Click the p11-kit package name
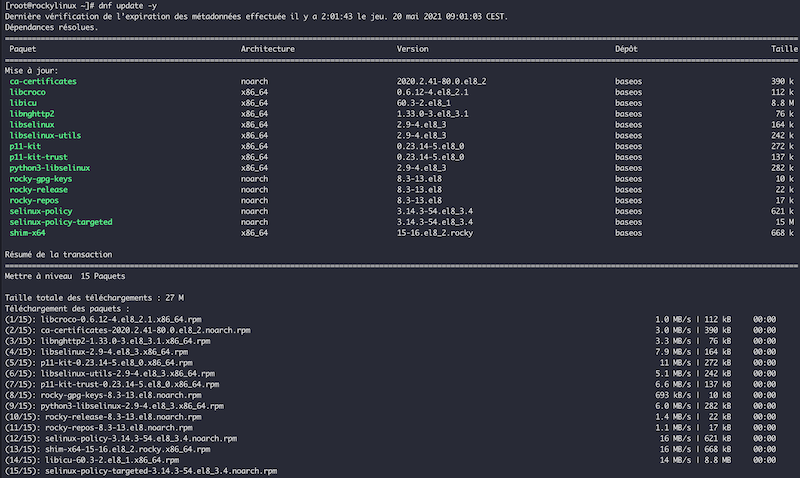This screenshot has width=800, height=478. [x=25, y=146]
